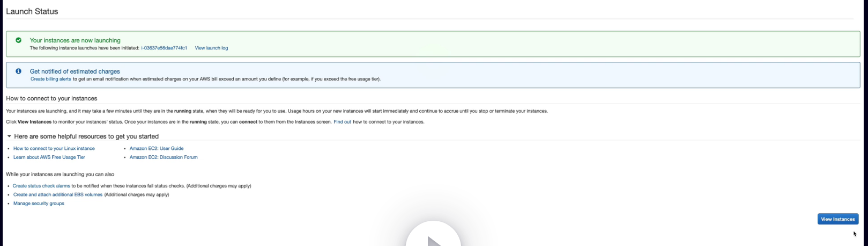Open How to connect to your Linux instance
The height and width of the screenshot is (246, 868).
tap(54, 148)
